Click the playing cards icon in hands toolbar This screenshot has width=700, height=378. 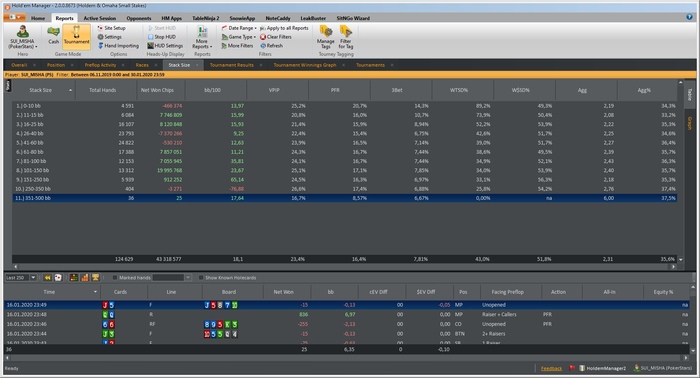coord(58,278)
